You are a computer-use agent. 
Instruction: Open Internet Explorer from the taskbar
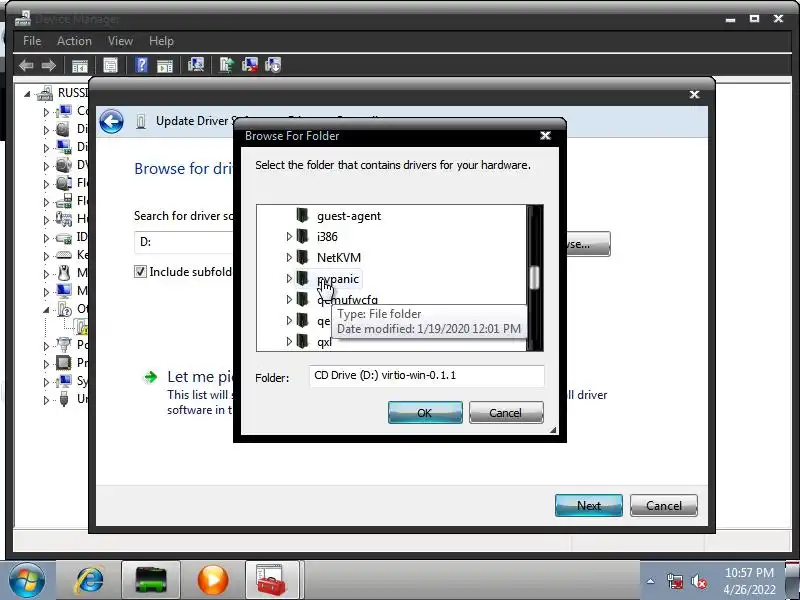point(89,580)
